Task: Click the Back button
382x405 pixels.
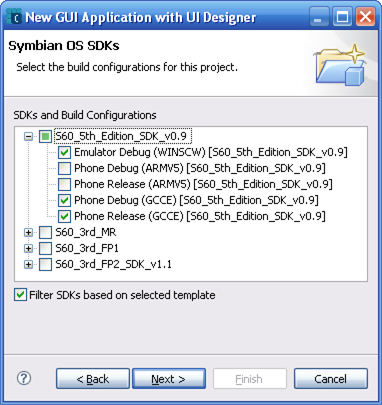Action: [x=93, y=379]
